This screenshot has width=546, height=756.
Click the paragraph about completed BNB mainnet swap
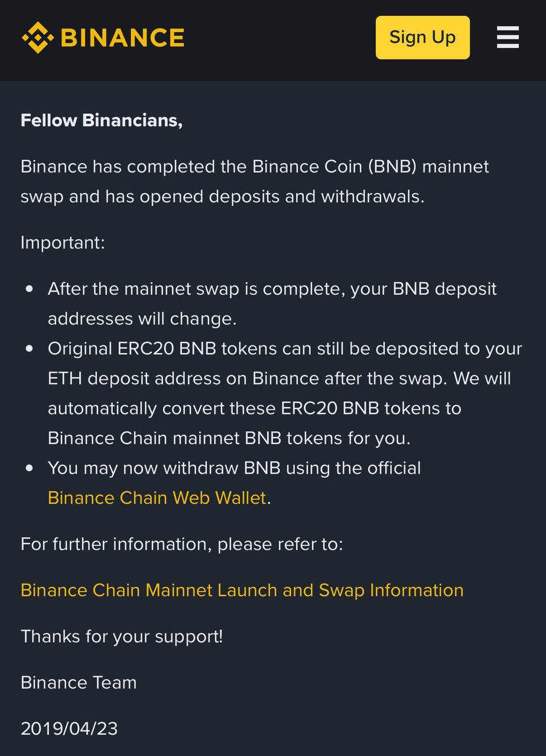(x=255, y=181)
